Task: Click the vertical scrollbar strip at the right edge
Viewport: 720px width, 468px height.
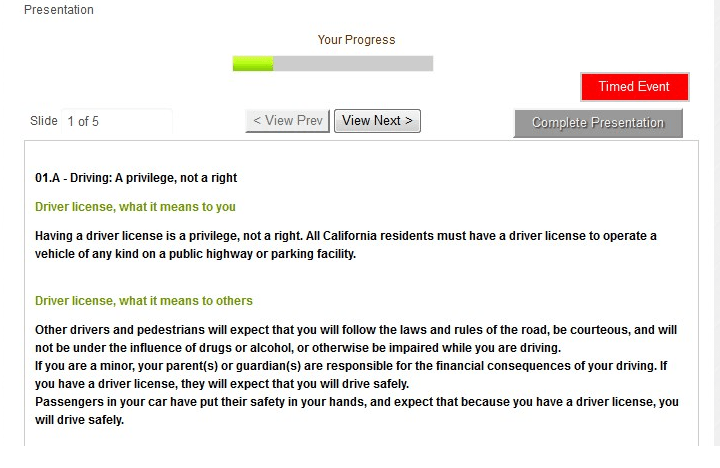Action: (715, 223)
